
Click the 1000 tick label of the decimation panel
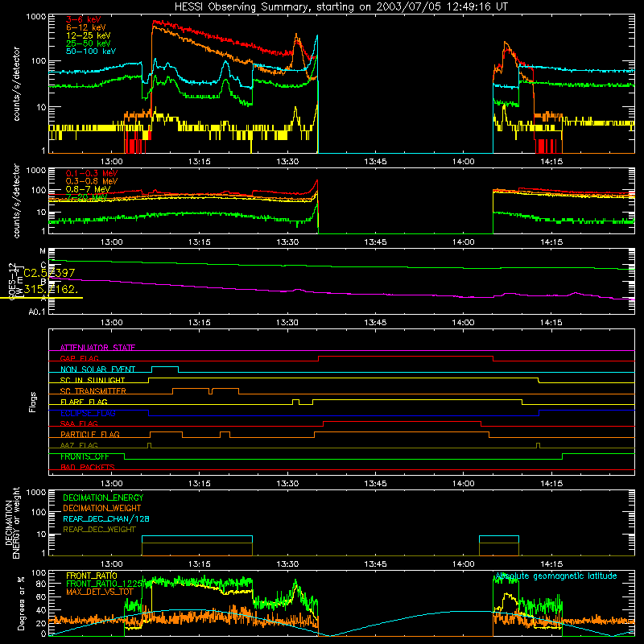tap(36, 492)
